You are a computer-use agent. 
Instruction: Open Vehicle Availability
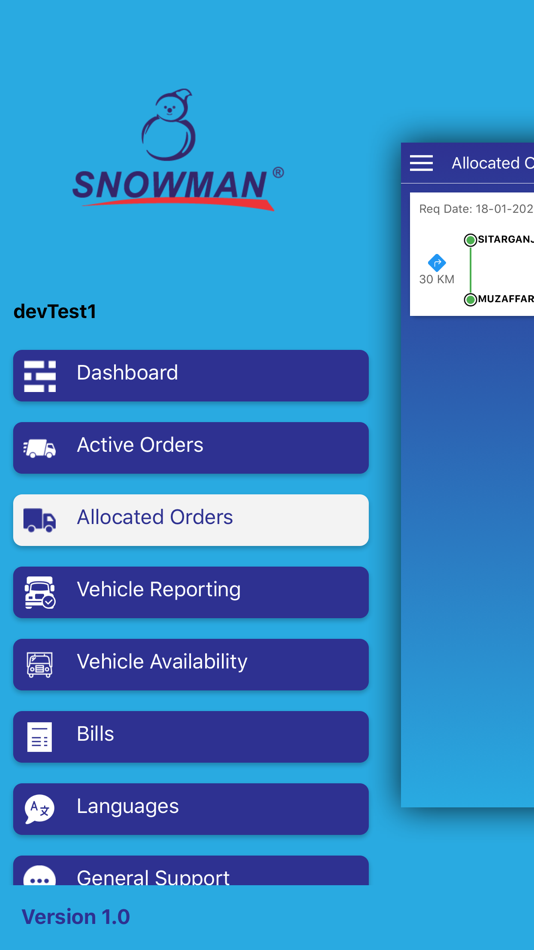(191, 664)
